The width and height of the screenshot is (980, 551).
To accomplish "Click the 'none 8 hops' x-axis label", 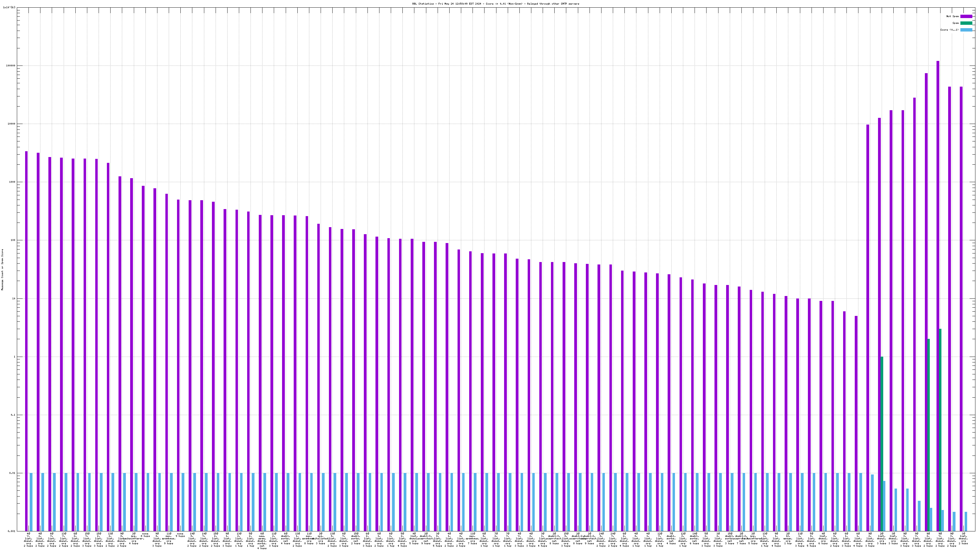I will pyautogui.click(x=145, y=535).
